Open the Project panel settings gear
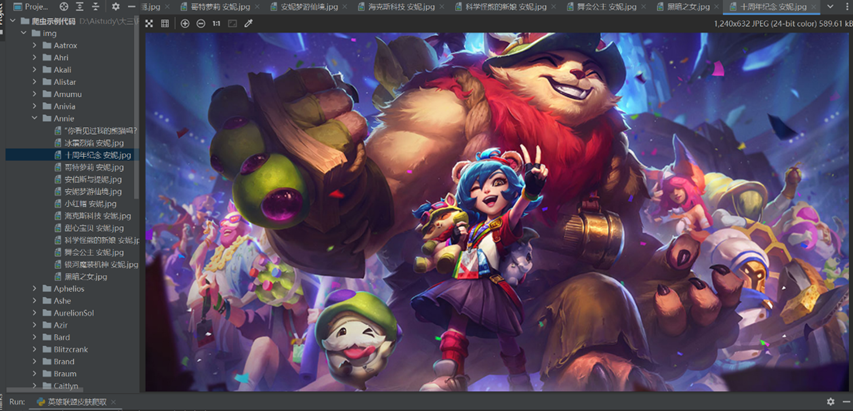This screenshot has width=853, height=411. pos(116,7)
